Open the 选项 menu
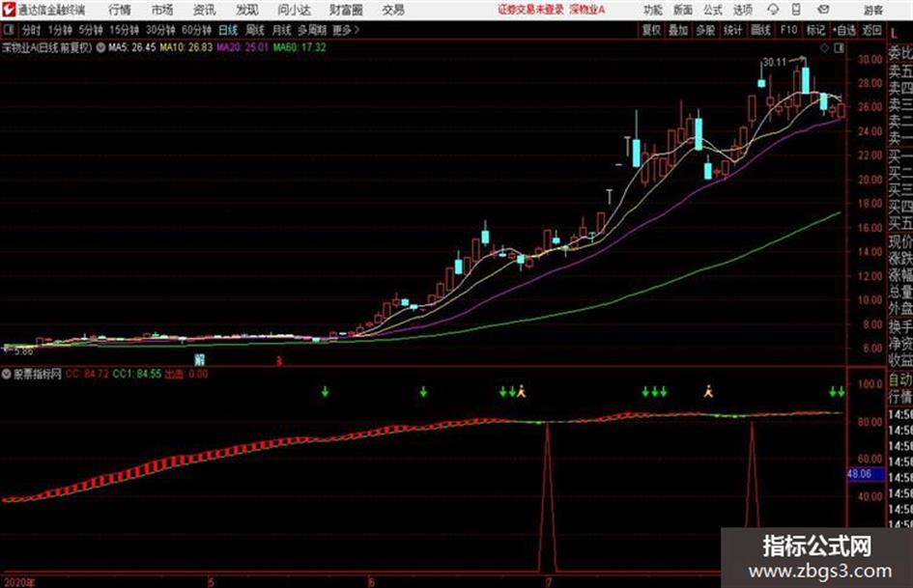The height and width of the screenshot is (588, 913). coord(742,10)
